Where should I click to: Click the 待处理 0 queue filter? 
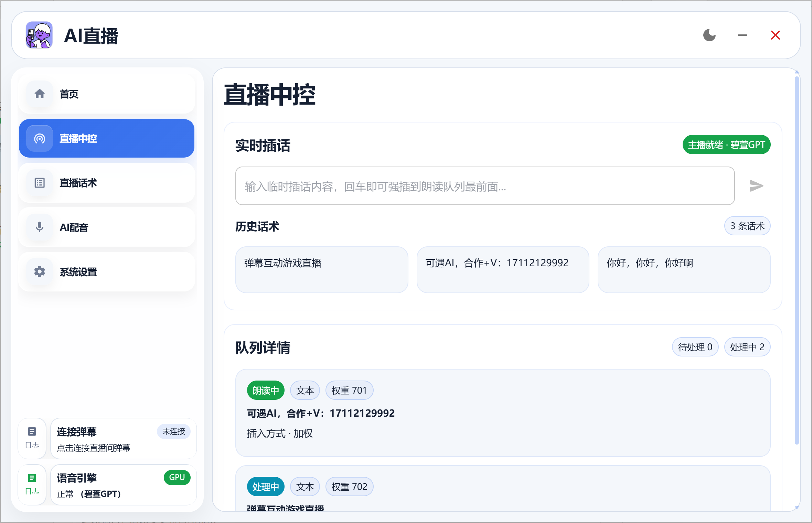point(695,347)
